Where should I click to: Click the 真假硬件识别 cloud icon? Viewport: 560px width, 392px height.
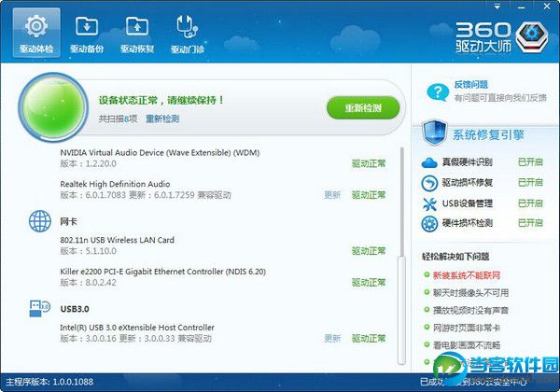click(429, 162)
